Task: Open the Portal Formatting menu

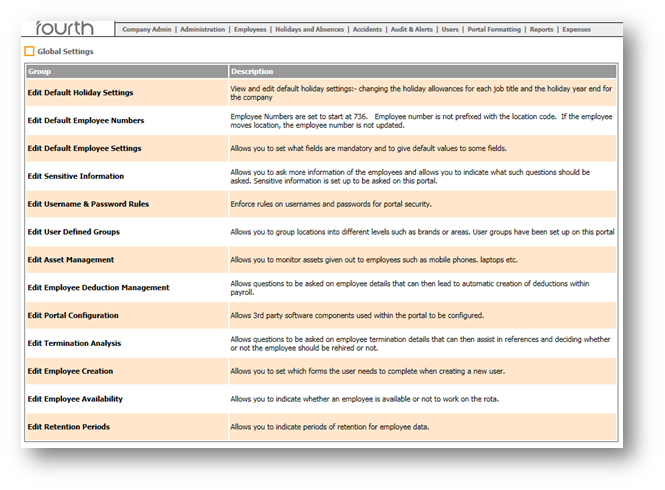Action: (x=495, y=30)
